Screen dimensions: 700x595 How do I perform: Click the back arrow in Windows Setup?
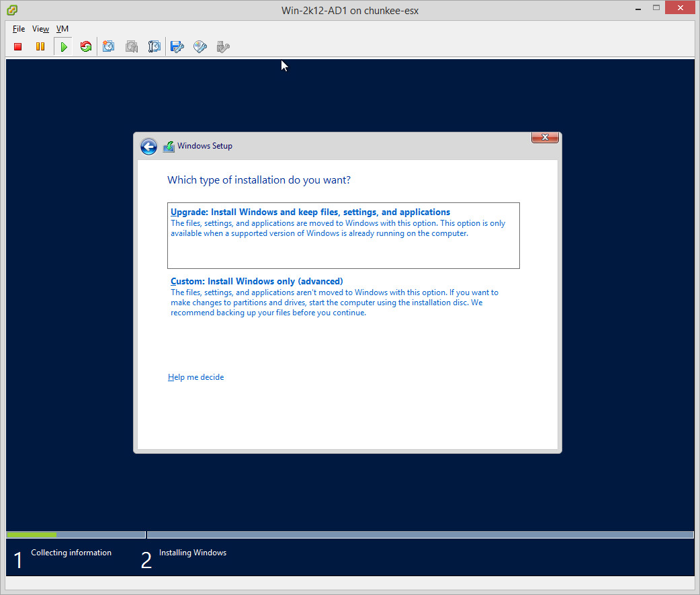[148, 147]
